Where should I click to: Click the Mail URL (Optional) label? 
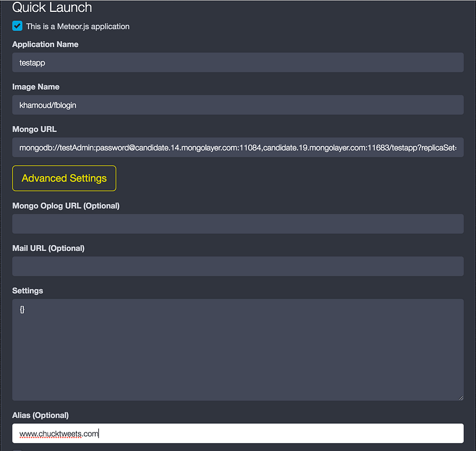tap(48, 248)
